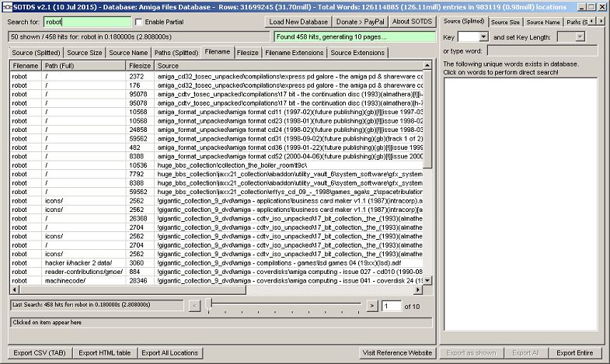Click the SDTDS app icon in title bar

point(7,7)
